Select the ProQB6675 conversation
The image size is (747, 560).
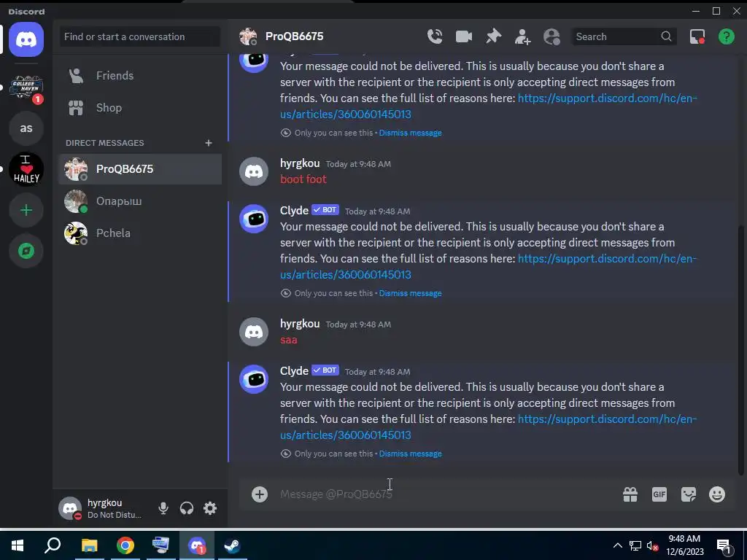pos(140,169)
